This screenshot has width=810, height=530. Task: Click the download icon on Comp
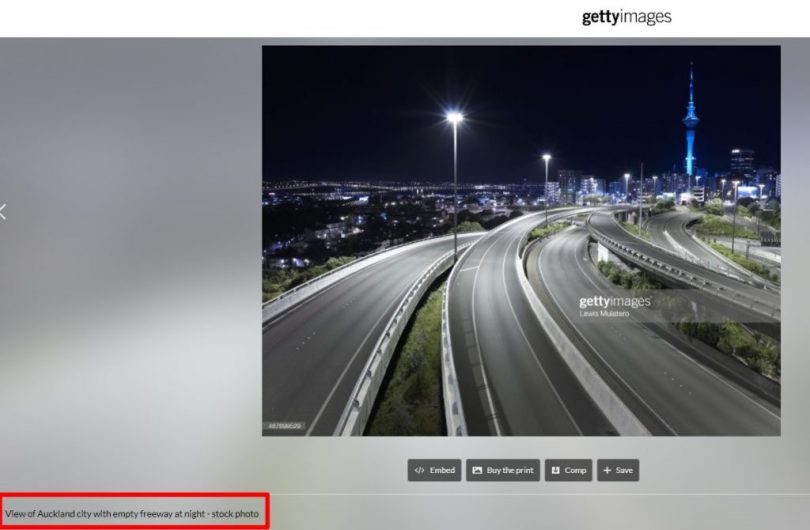click(x=555, y=470)
